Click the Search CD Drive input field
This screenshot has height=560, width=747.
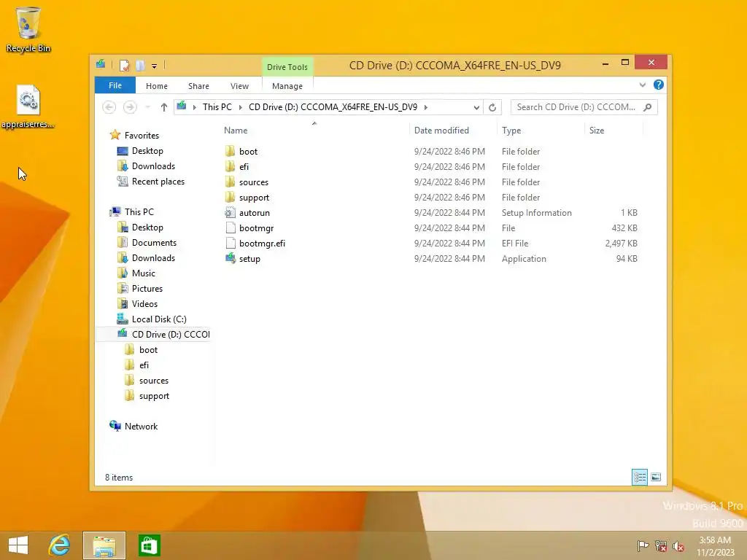[x=576, y=107]
